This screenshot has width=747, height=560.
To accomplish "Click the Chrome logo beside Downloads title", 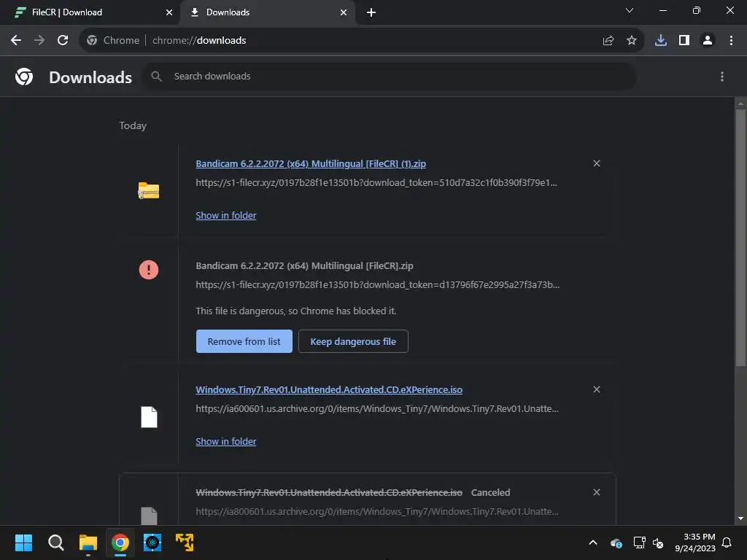I will [24, 77].
